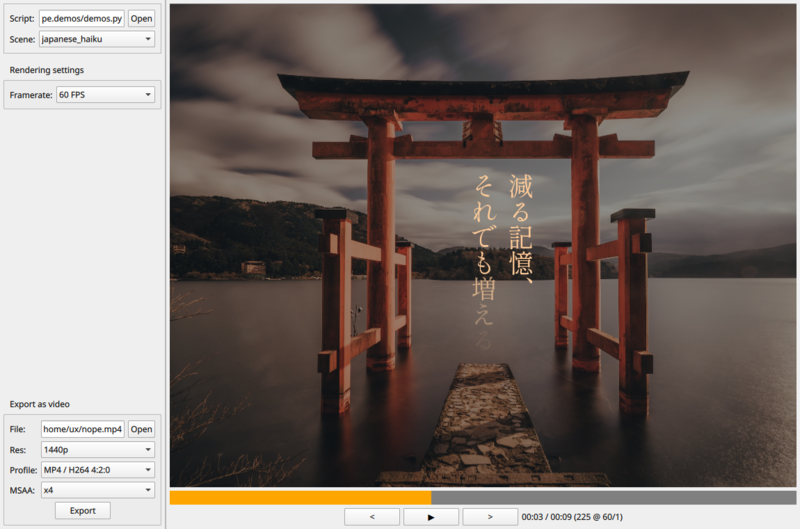
Task: Choose export file with the bottom Open button
Action: tap(141, 429)
